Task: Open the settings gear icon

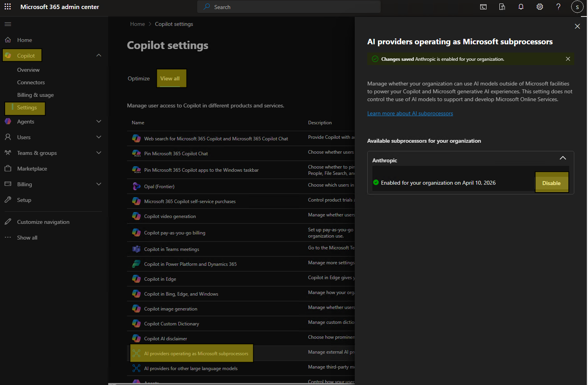Action: click(x=540, y=7)
